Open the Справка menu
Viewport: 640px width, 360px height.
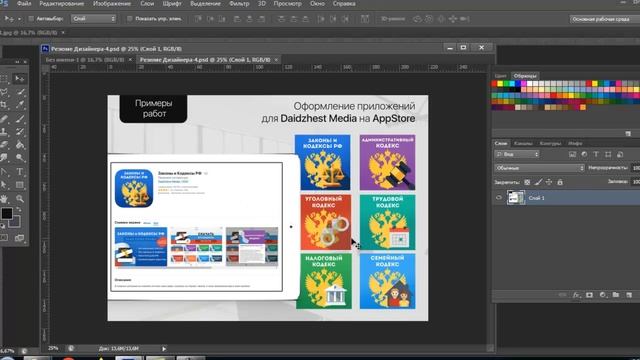coord(344,4)
